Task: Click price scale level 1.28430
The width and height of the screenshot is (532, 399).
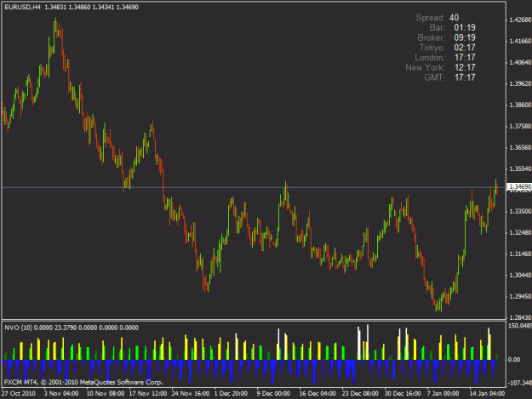Action: [520, 317]
